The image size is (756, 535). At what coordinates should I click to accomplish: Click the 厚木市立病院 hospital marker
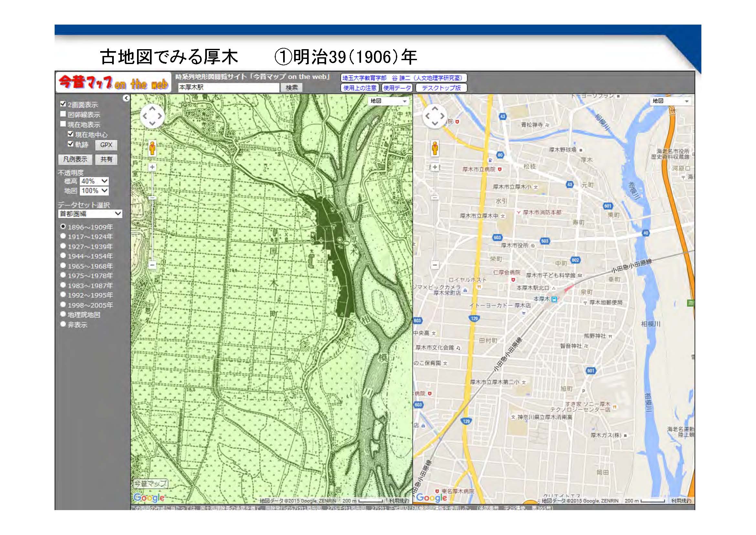[499, 169]
